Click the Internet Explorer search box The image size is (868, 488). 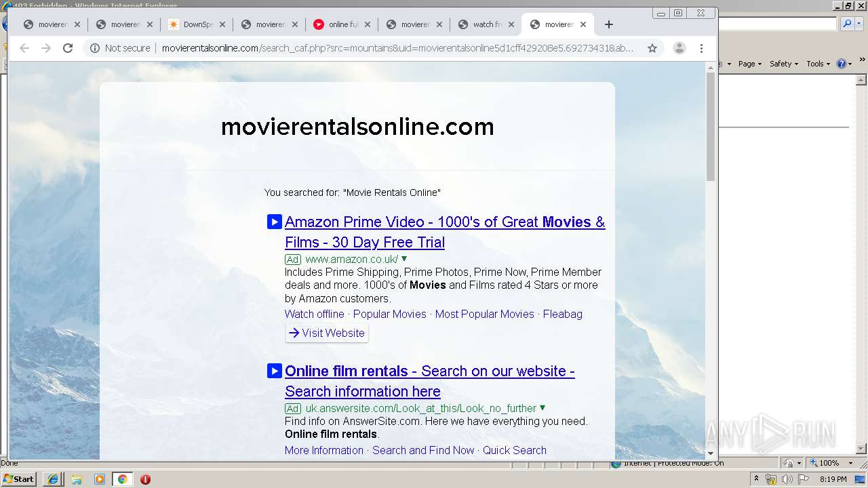tap(778, 24)
